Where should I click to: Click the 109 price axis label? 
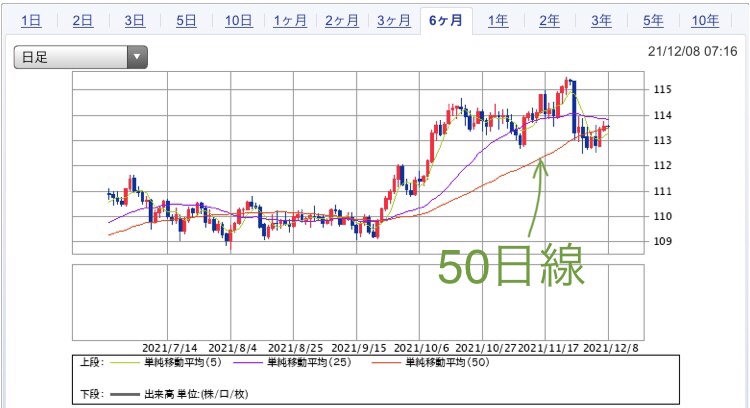[662, 242]
